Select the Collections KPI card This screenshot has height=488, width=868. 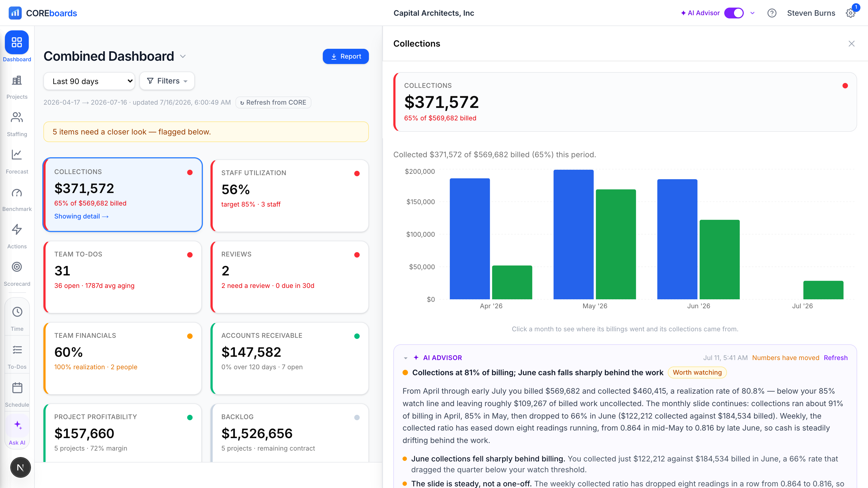pyautogui.click(x=123, y=195)
